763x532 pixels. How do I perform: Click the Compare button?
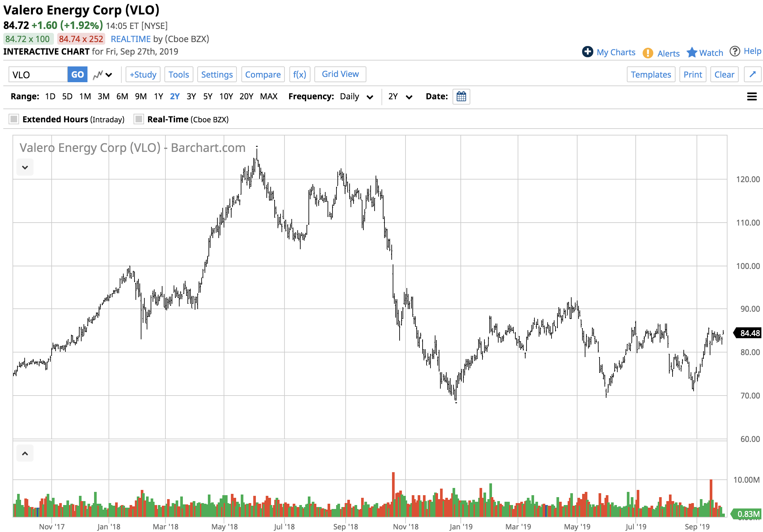pyautogui.click(x=262, y=74)
